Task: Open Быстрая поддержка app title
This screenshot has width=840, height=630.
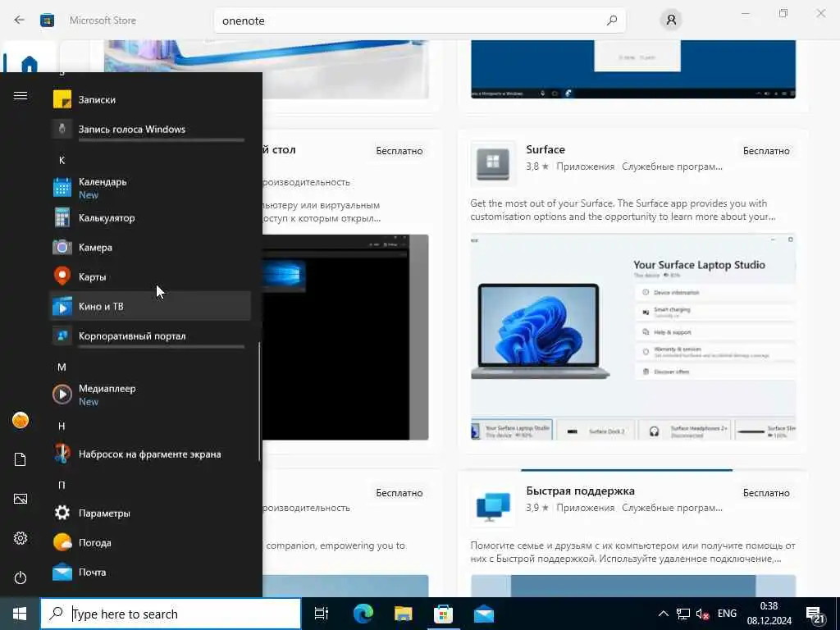Action: click(580, 491)
